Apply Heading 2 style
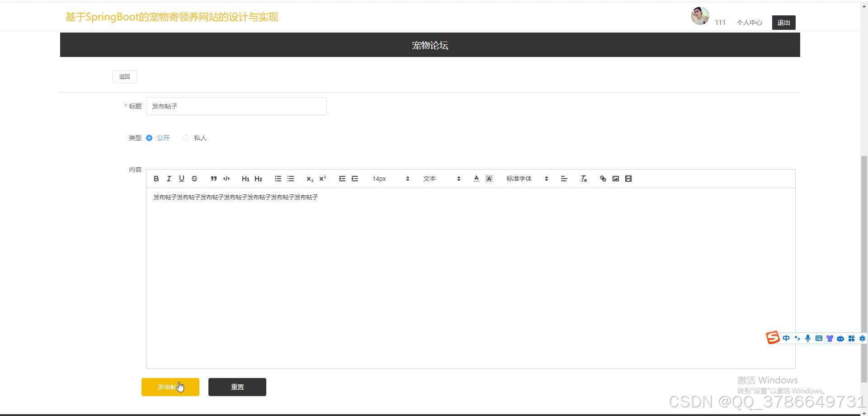 pos(258,179)
